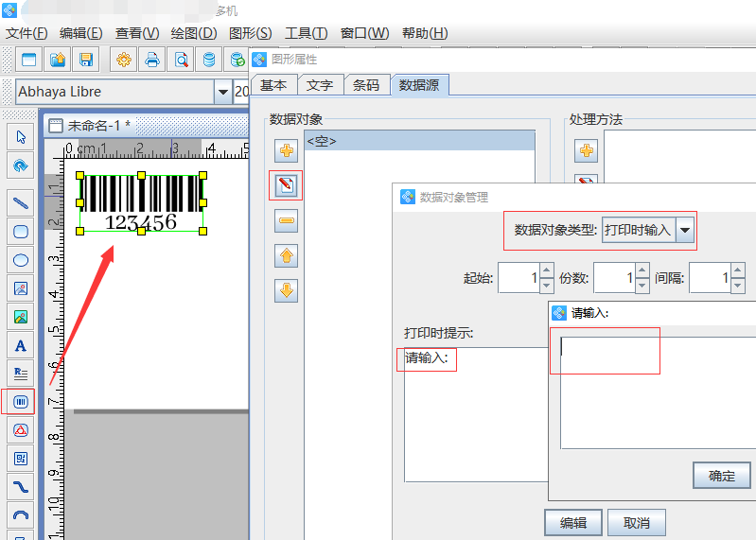Open the font name dropdown arrow
This screenshot has height=540, width=756.
[222, 92]
